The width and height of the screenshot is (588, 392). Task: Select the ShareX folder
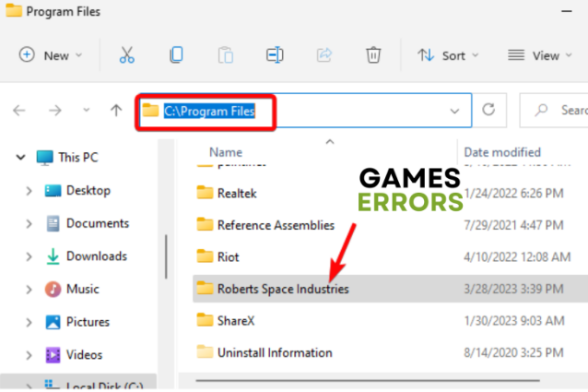[238, 320]
